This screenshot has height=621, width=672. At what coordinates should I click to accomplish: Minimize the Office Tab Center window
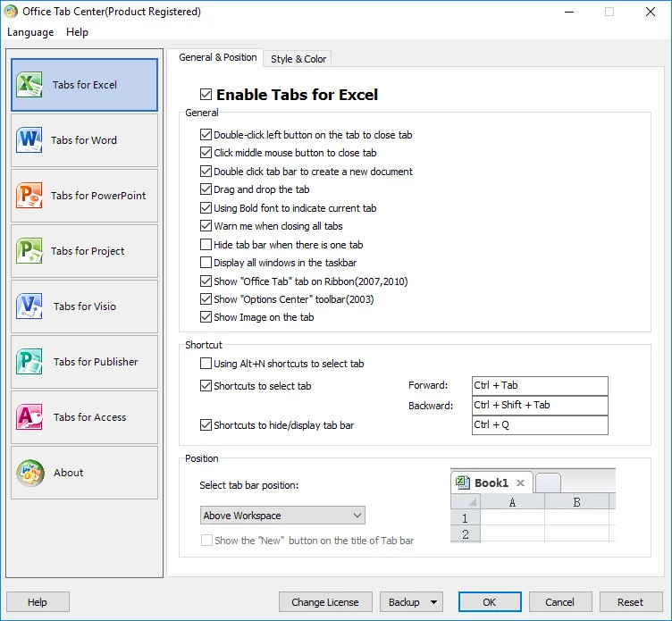coord(569,12)
